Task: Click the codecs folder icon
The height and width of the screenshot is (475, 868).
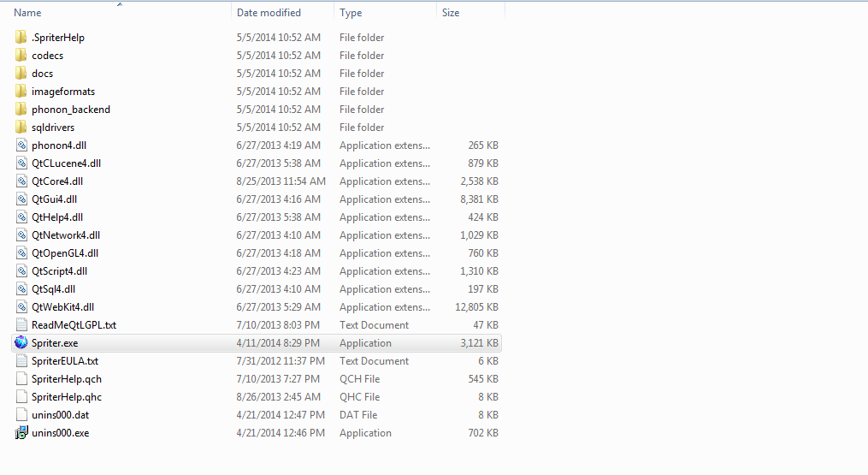Action: point(21,56)
